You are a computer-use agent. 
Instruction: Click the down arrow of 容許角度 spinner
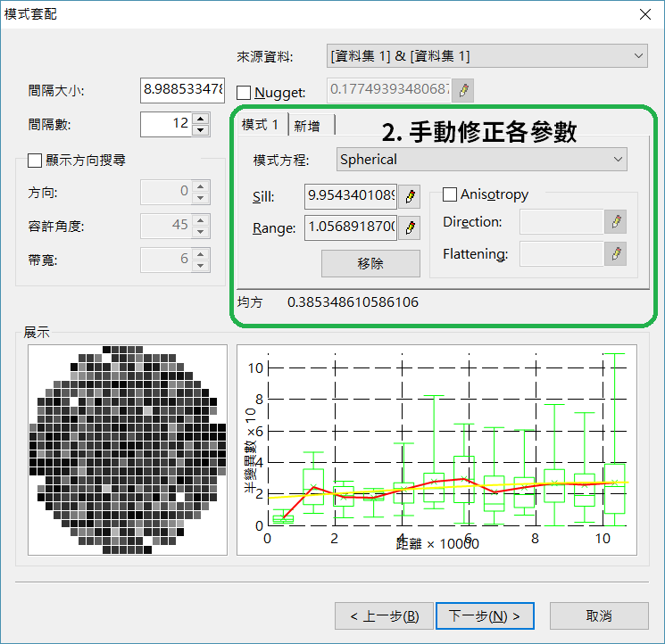click(x=201, y=232)
